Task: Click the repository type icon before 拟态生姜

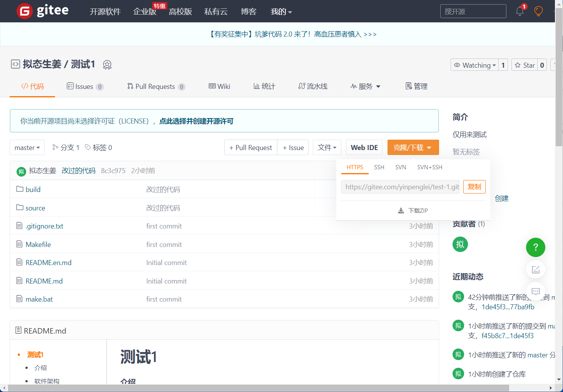Action: tap(15, 64)
